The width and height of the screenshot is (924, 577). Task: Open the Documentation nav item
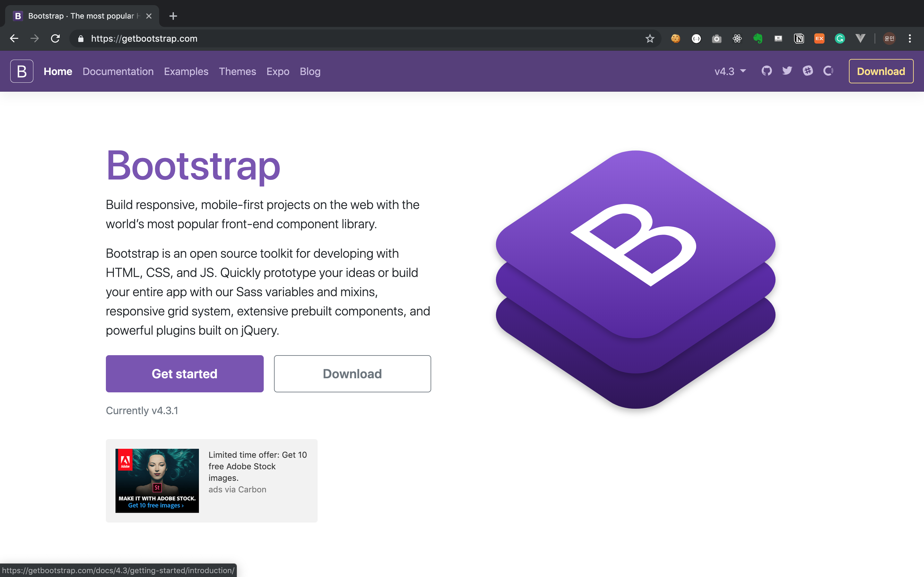pyautogui.click(x=118, y=71)
